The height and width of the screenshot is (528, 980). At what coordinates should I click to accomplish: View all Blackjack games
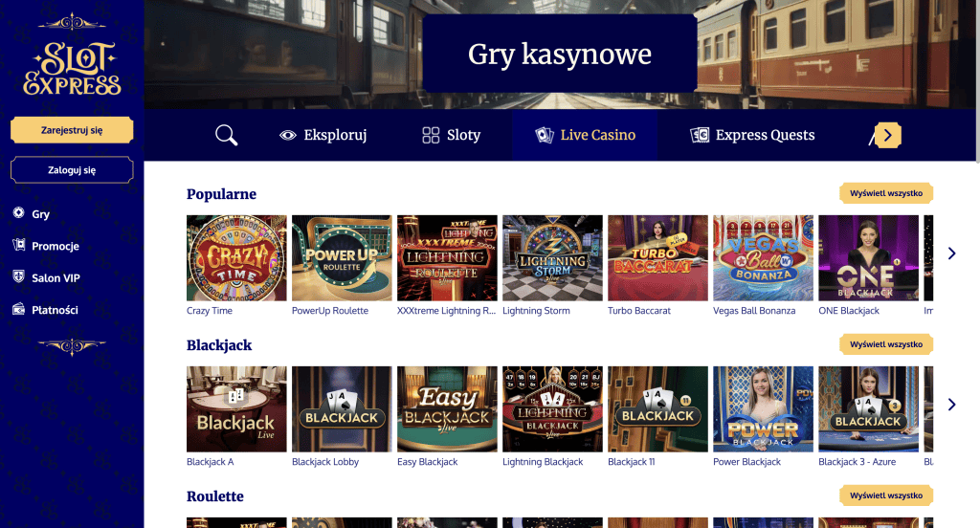point(886,344)
